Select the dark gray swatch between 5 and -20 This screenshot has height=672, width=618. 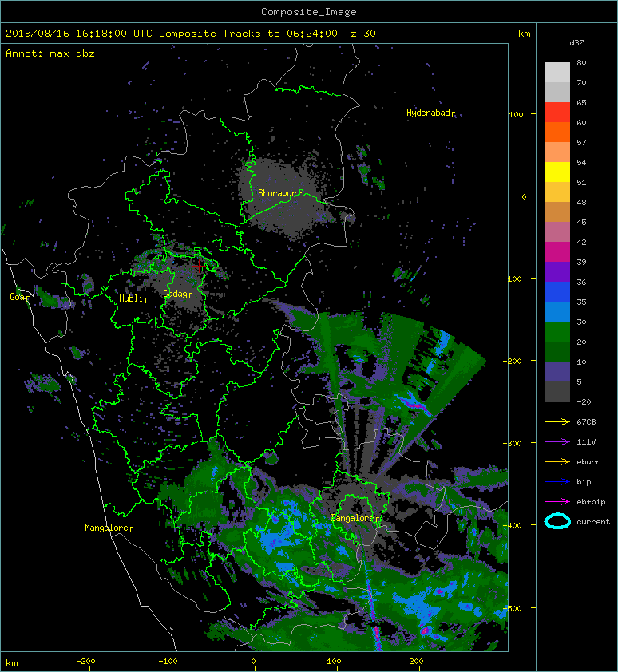pyautogui.click(x=557, y=392)
